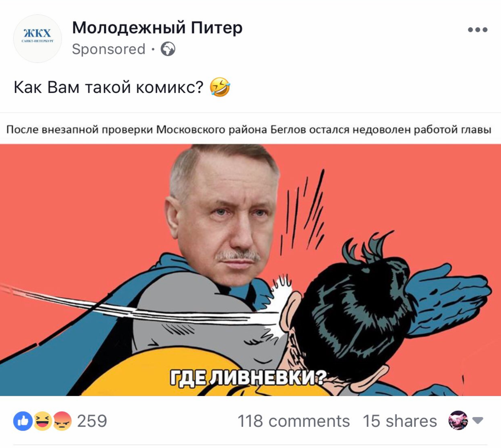Open the 15 shares list
The height and width of the screenshot is (448, 501).
click(400, 421)
